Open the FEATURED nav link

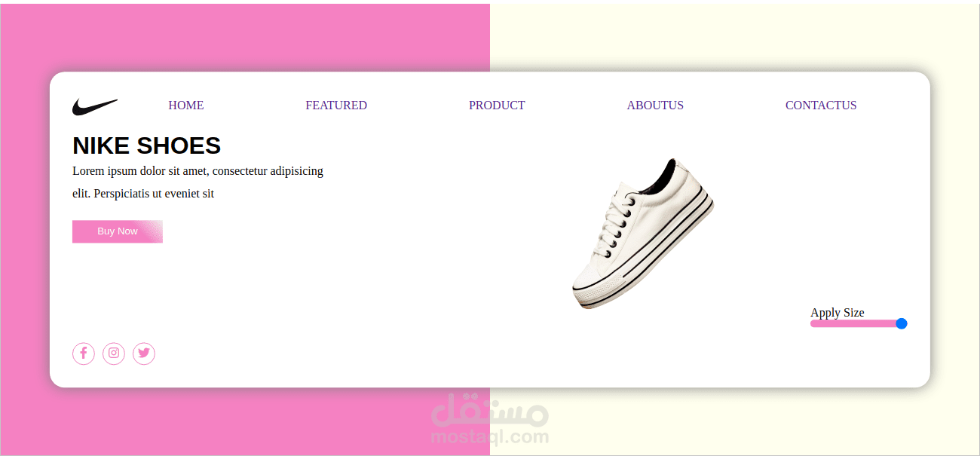[x=336, y=106]
